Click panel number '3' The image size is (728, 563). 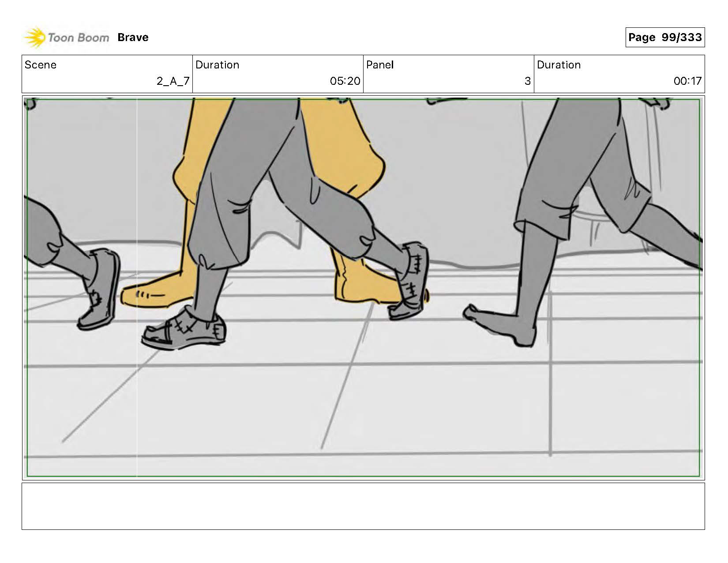coord(527,81)
